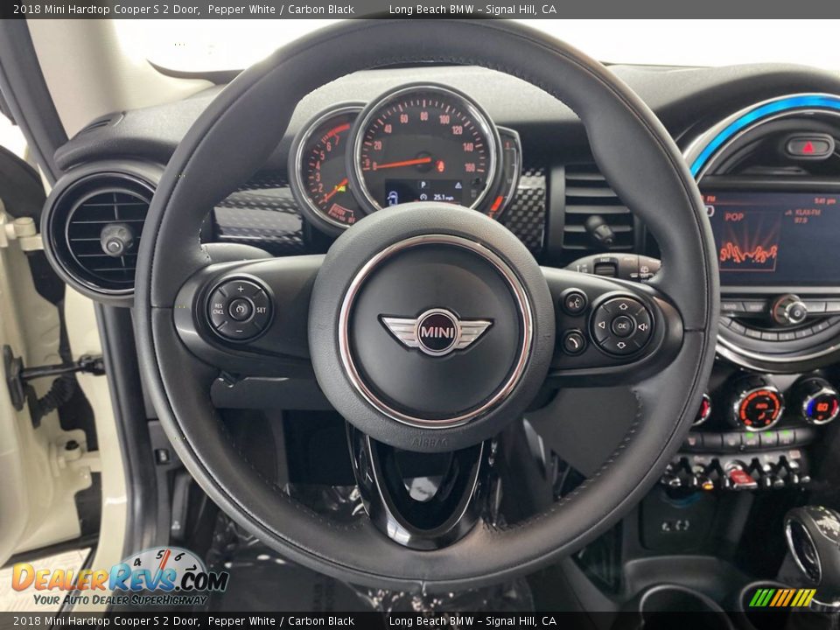Tap the voice command steering wheel button
Screen dimensions: 840x630
pos(574,302)
